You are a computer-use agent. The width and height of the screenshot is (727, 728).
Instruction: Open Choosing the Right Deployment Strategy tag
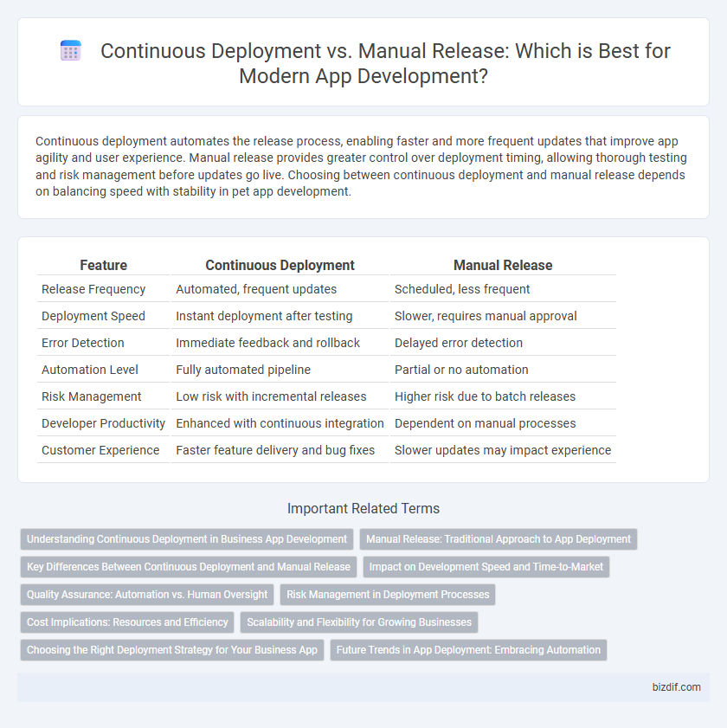click(171, 650)
